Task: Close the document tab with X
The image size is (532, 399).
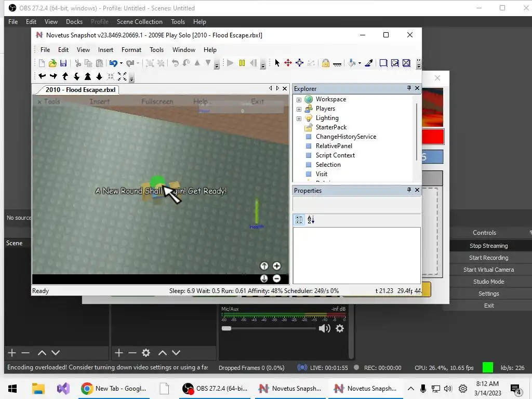Action: coord(285,88)
